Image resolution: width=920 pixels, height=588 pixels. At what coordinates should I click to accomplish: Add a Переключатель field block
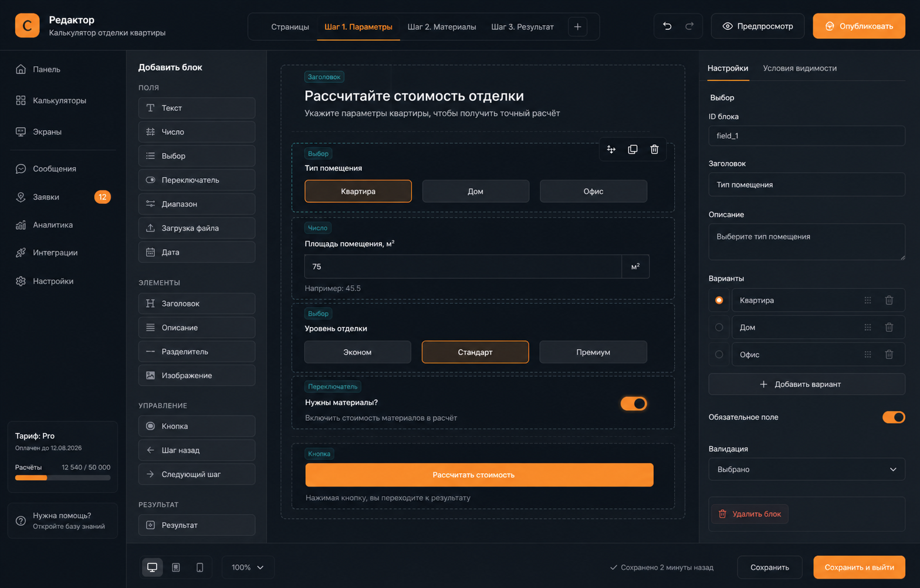(197, 180)
